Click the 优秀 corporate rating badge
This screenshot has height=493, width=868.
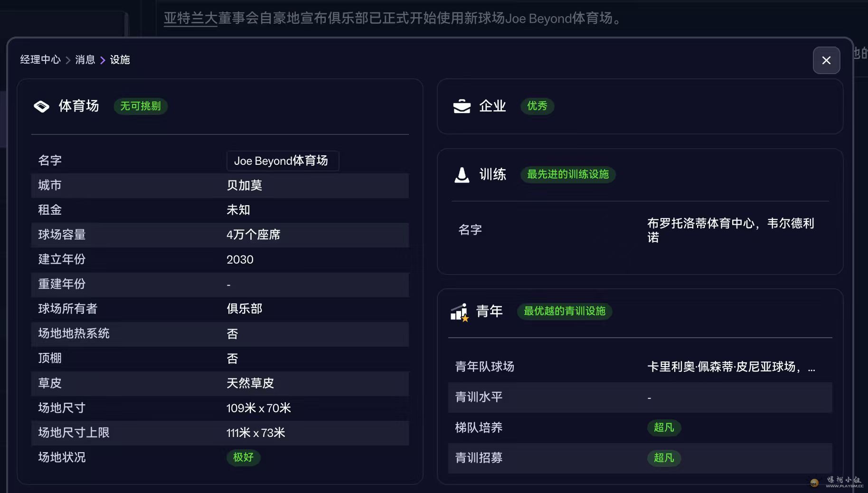coord(537,106)
